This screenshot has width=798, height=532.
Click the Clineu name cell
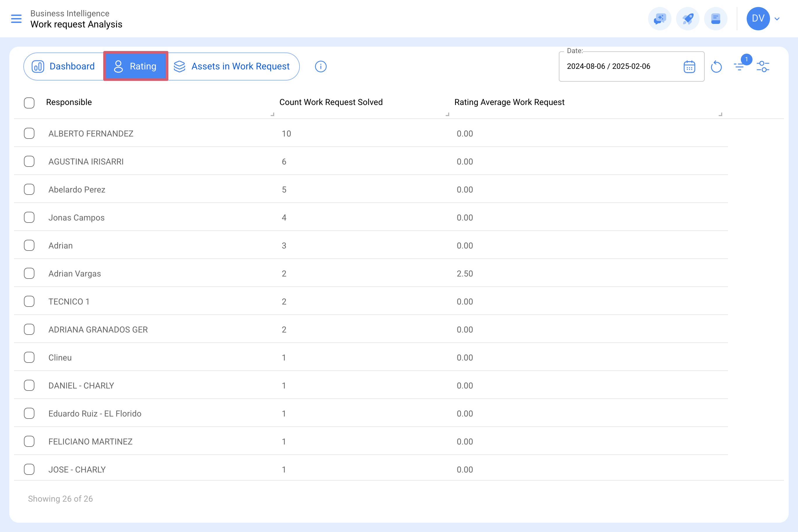click(60, 358)
